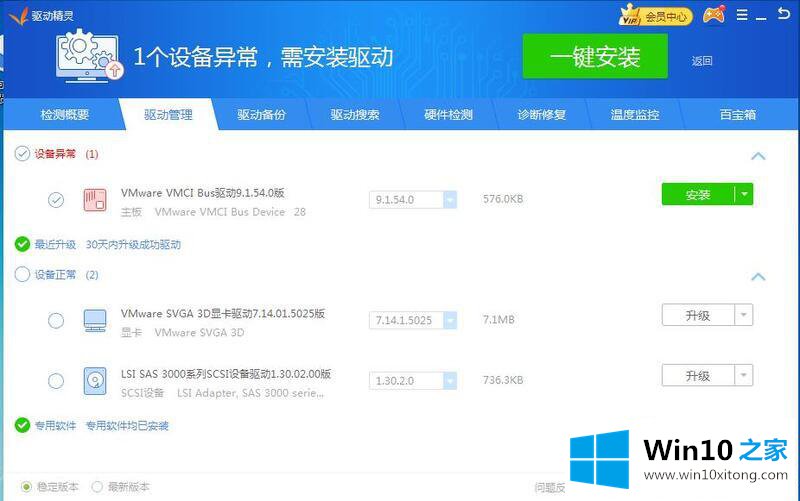This screenshot has width=800, height=501.
Task: Open the 温度监控 tab
Action: [x=635, y=115]
